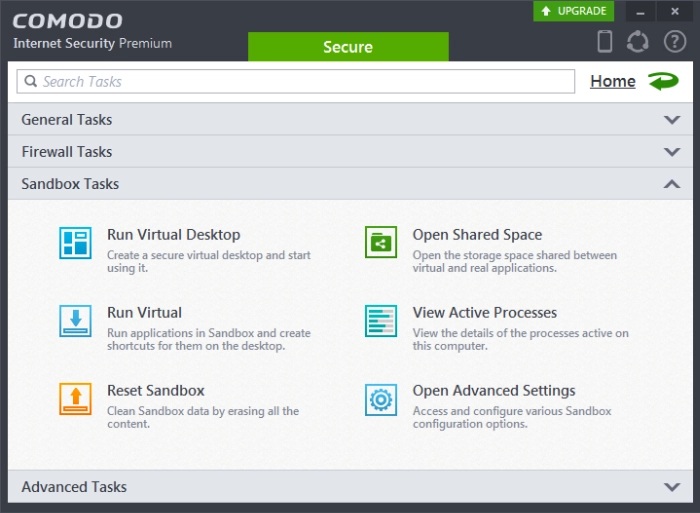
Task: Expand the General Tasks chevron
Action: coord(672,120)
